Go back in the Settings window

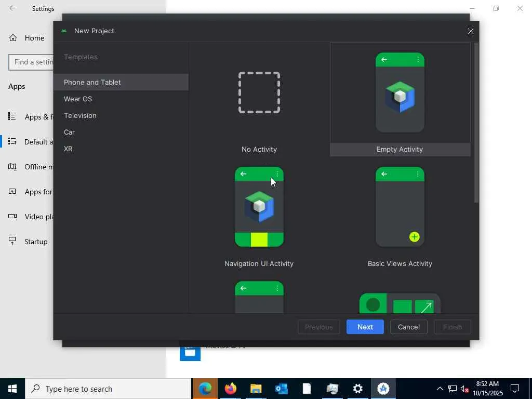(x=12, y=8)
